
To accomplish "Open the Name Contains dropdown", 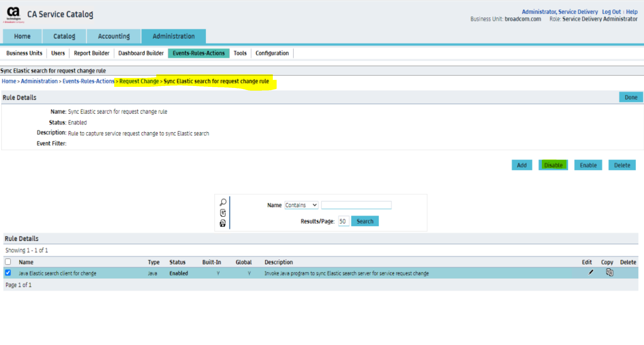I will click(x=301, y=205).
